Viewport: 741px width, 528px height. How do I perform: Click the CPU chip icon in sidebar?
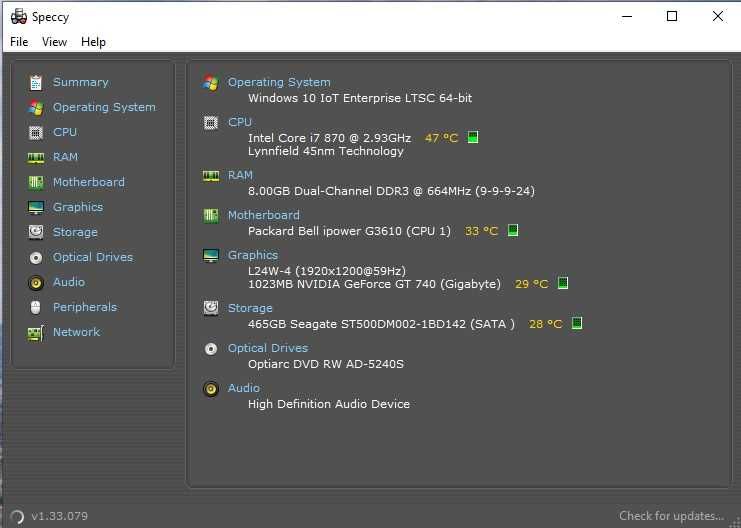(36, 133)
